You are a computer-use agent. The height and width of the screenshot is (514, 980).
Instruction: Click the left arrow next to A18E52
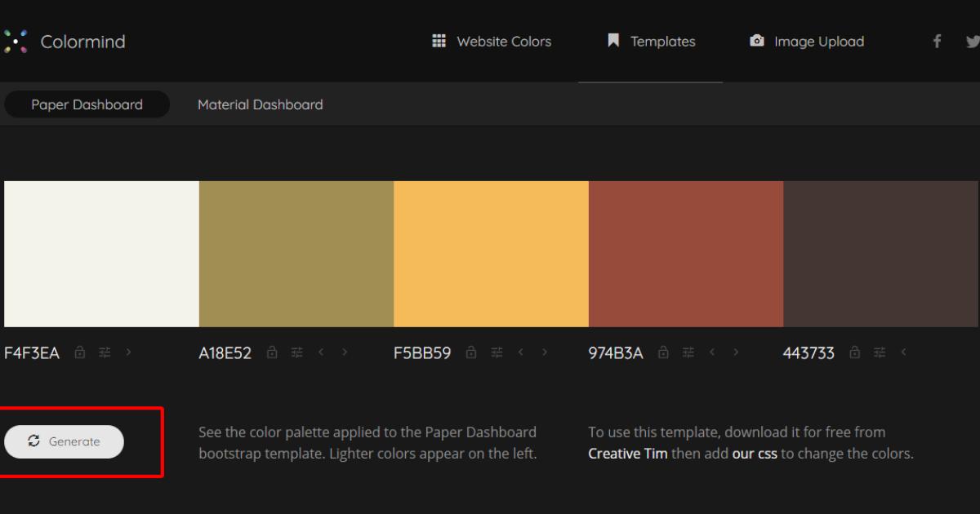tap(321, 352)
